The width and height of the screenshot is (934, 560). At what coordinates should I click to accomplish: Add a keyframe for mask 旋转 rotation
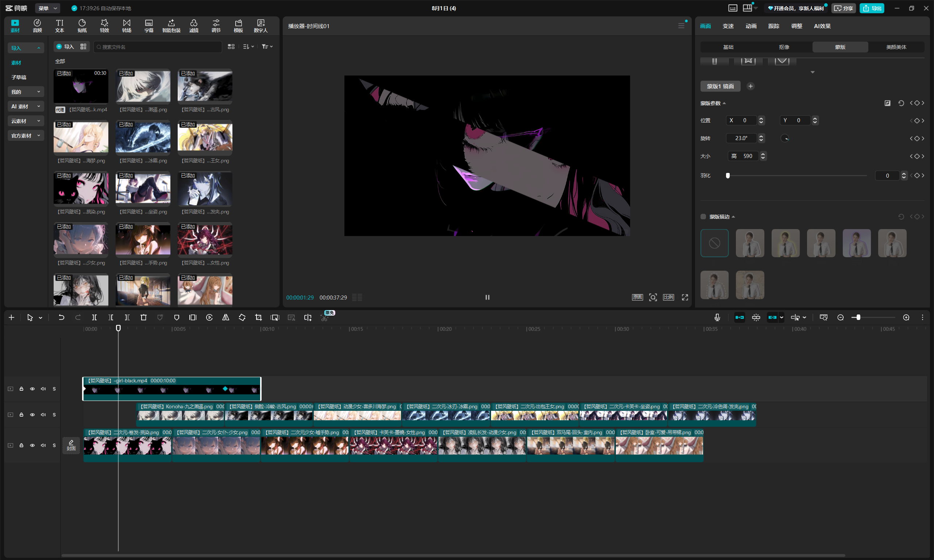917,139
